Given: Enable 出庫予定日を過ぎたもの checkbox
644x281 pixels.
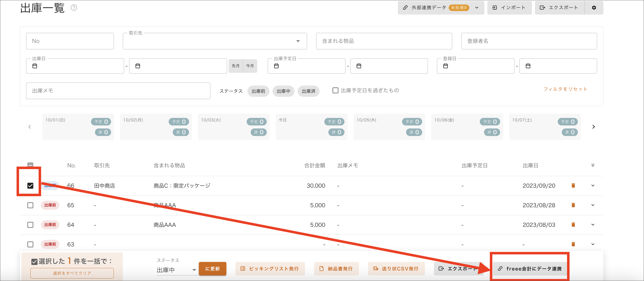Looking at the screenshot, I should (x=335, y=90).
